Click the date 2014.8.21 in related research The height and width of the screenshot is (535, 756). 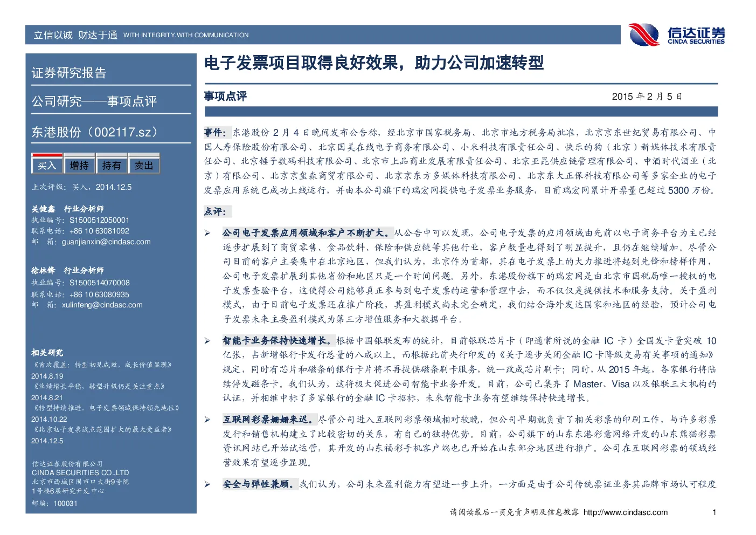47,397
